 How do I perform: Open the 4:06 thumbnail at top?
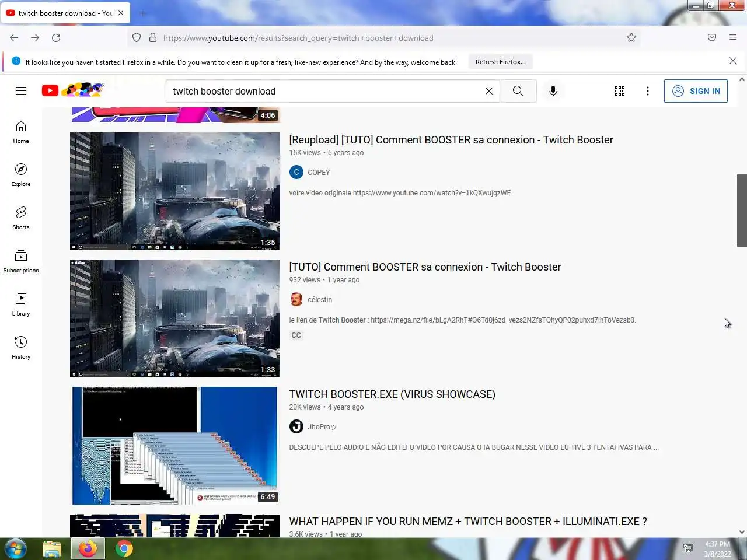click(x=175, y=115)
